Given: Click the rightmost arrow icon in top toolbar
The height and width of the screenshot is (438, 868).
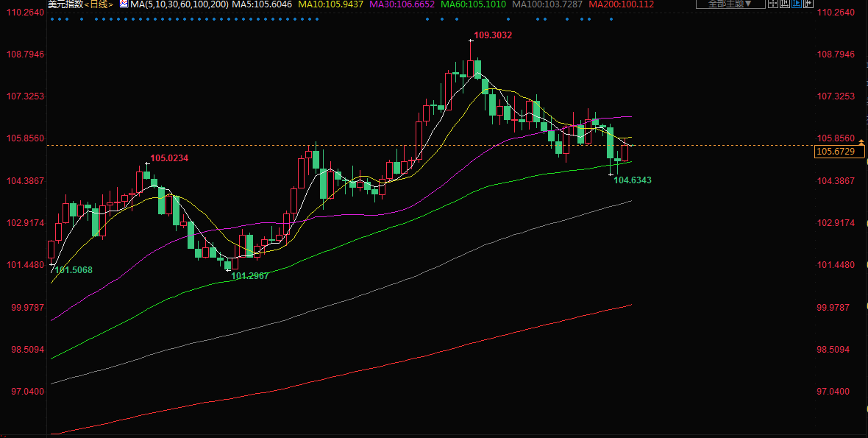Looking at the screenshot, I should pyautogui.click(x=808, y=4).
